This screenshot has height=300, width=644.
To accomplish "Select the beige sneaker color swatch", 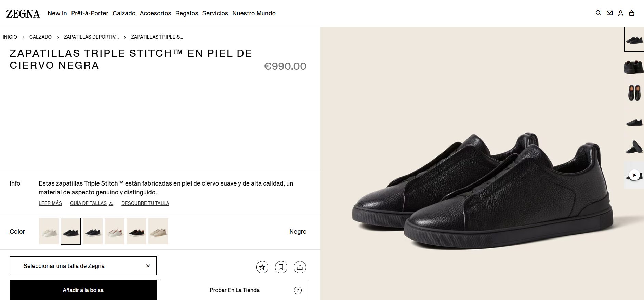I will click(158, 231).
